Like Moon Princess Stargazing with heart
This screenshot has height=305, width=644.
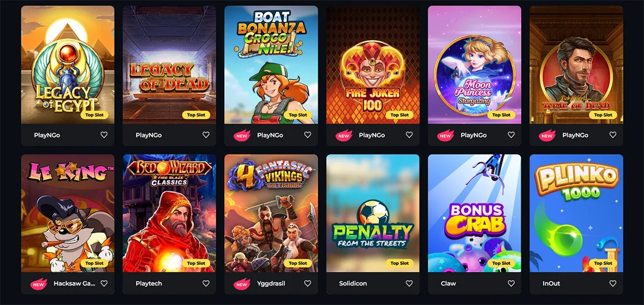tap(511, 135)
